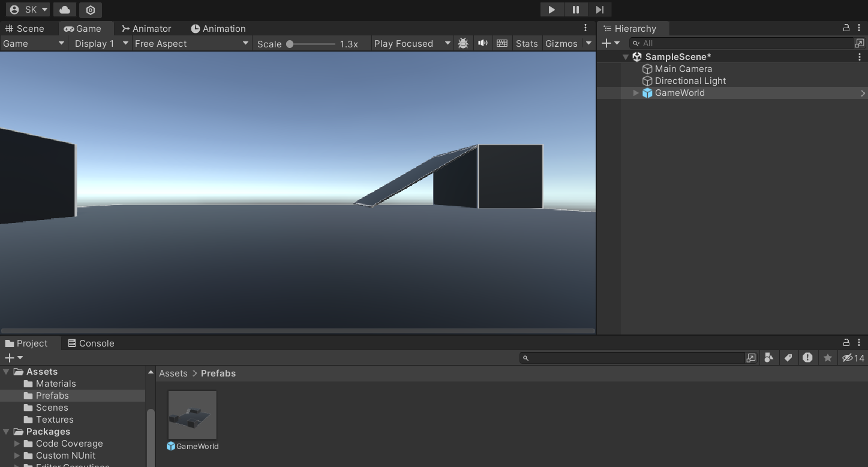Open the Unity version control icon
The height and width of the screenshot is (467, 868).
[x=91, y=10]
